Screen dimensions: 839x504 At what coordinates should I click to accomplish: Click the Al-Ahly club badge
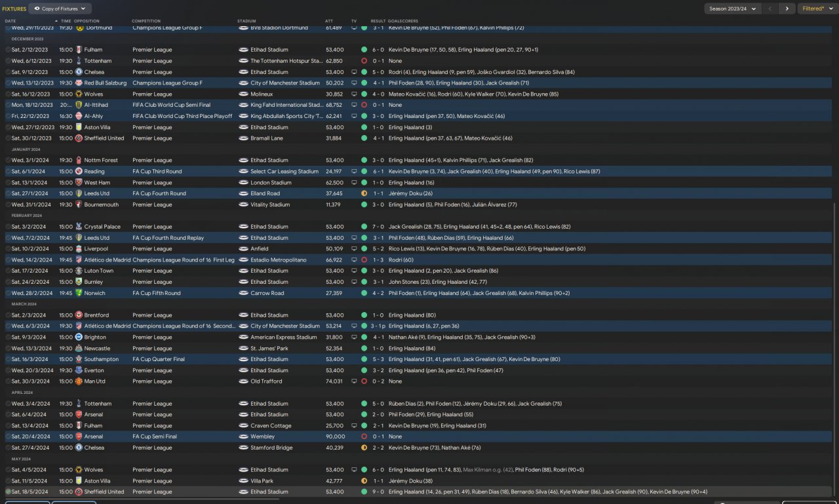(x=79, y=116)
